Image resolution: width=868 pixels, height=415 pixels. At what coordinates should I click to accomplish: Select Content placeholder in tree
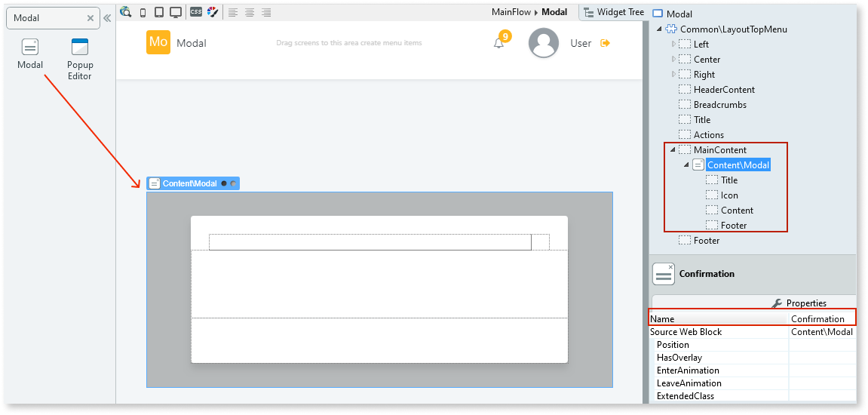click(x=737, y=211)
